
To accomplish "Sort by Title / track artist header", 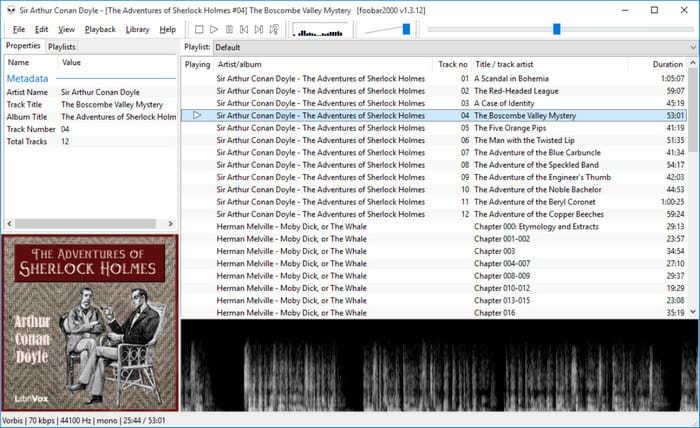I will [550, 64].
